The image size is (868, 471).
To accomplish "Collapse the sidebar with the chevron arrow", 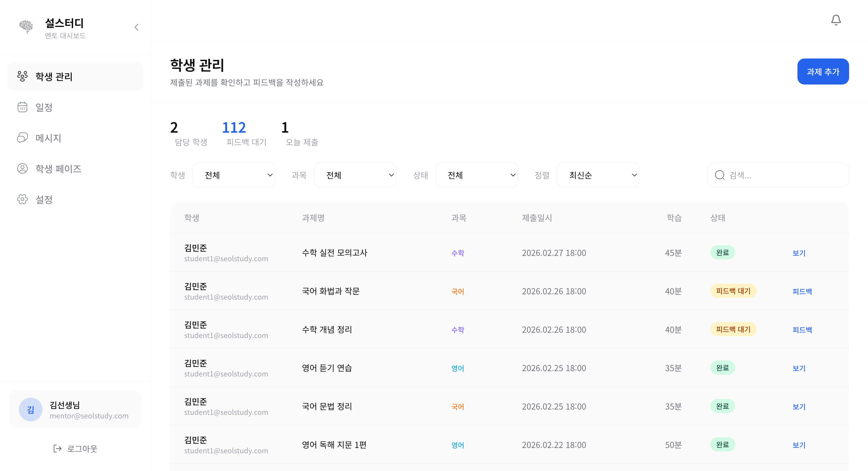I will [x=136, y=27].
